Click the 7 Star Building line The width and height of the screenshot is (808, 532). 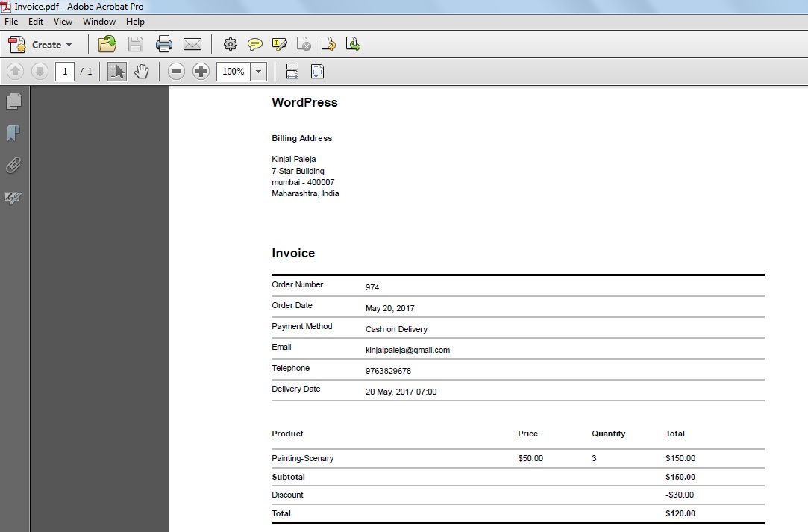pyautogui.click(x=298, y=171)
